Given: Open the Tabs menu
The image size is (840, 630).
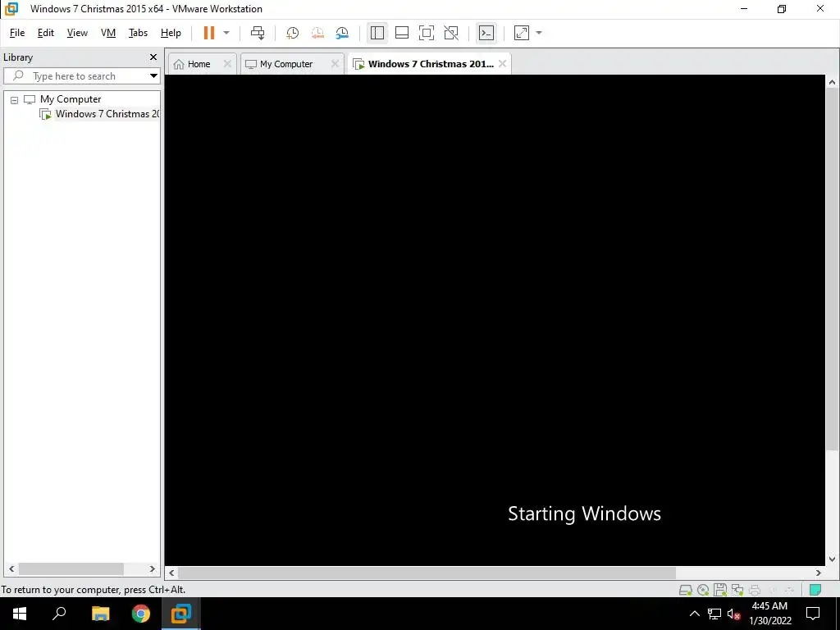Looking at the screenshot, I should [x=138, y=33].
